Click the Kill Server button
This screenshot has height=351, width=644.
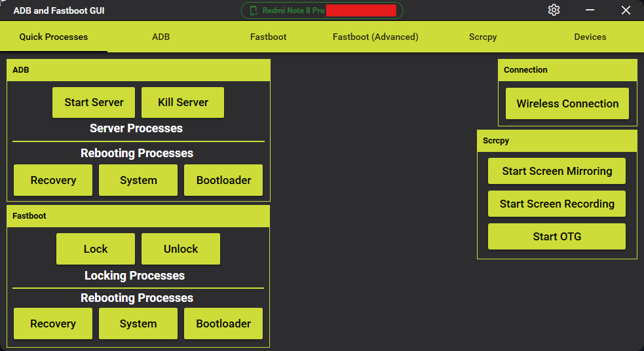pos(183,102)
